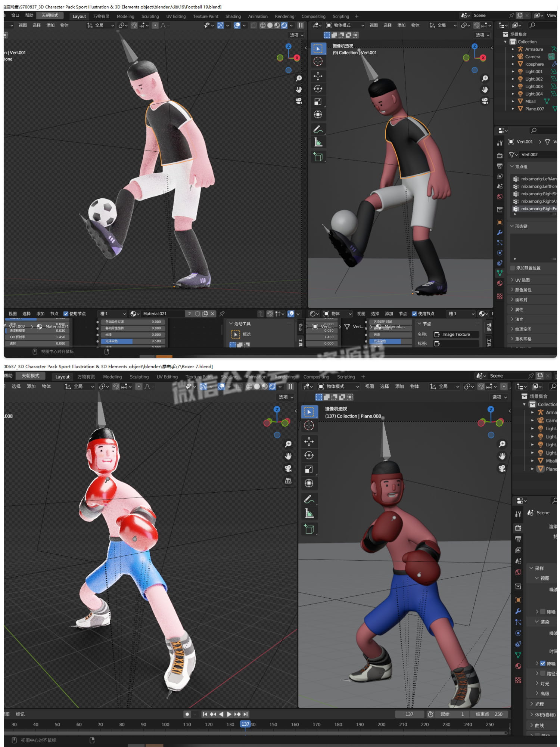Open Object Data mesh tab in Boxer properties

[x=518, y=655]
